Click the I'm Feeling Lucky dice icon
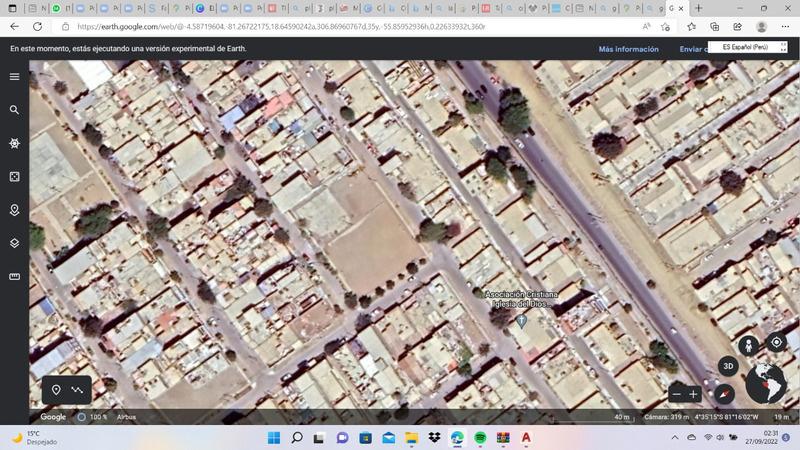Viewport: 800px width, 450px height. click(x=14, y=177)
